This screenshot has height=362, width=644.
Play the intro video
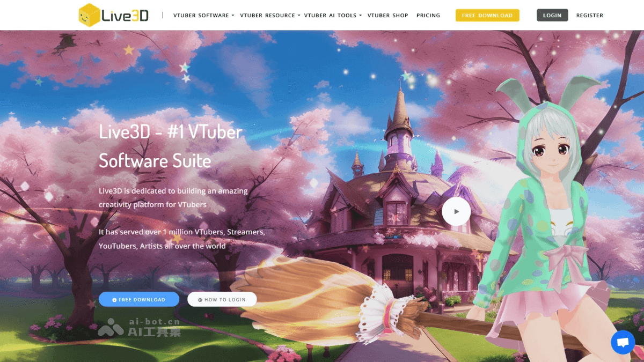456,211
